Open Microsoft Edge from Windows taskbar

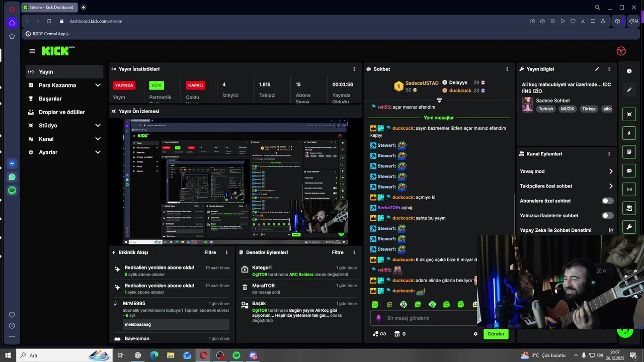click(154, 355)
